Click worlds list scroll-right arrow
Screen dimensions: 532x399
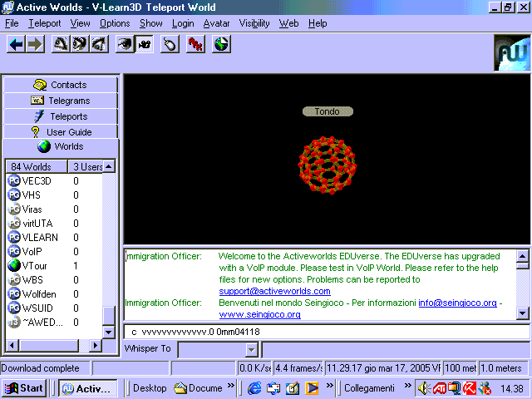click(96, 346)
